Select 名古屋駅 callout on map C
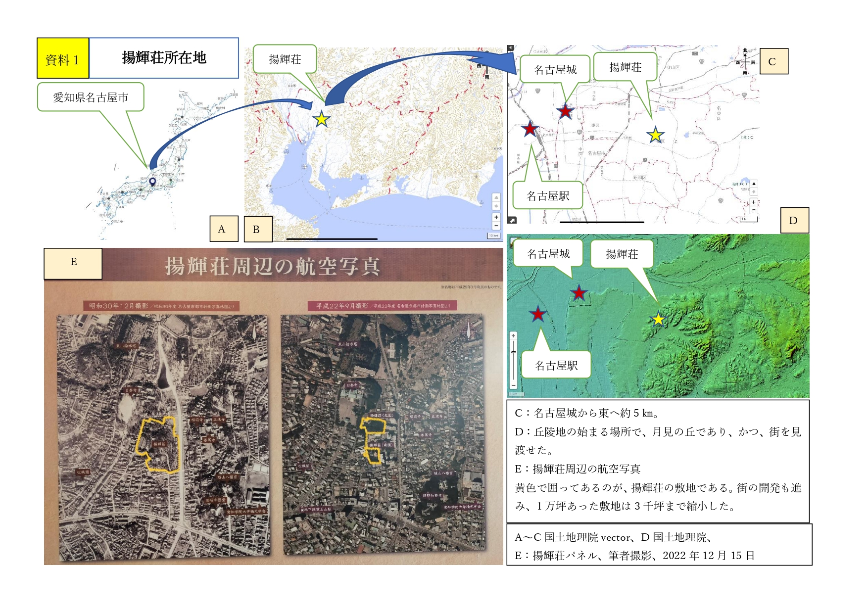Screen dimensions: 868x614 click(548, 196)
